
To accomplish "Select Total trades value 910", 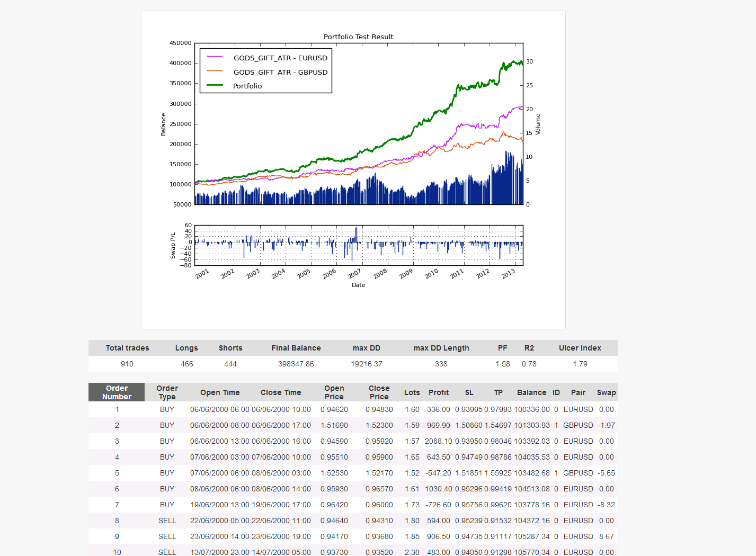I will click(x=127, y=364).
